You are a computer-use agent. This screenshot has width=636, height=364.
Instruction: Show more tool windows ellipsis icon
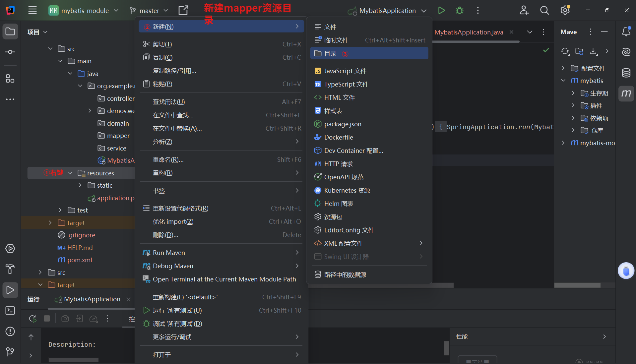tap(10, 99)
